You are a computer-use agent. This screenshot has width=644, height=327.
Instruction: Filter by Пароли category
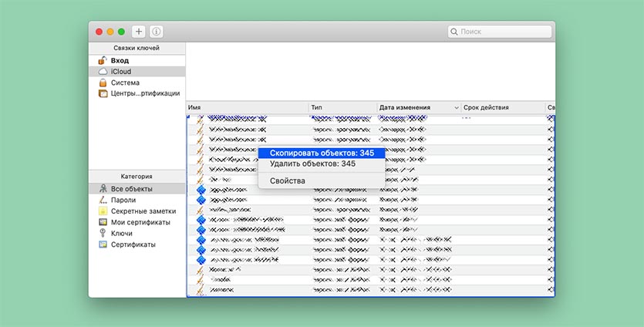[123, 200]
